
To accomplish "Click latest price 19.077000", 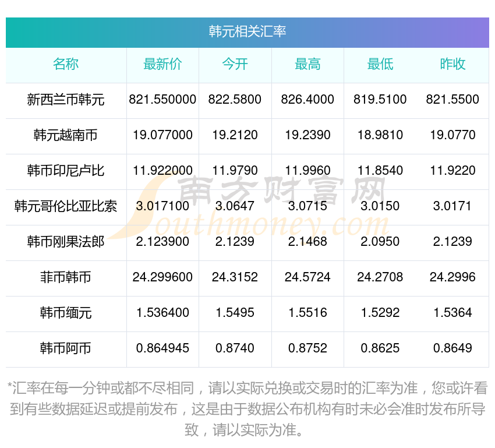I will click(162, 135).
